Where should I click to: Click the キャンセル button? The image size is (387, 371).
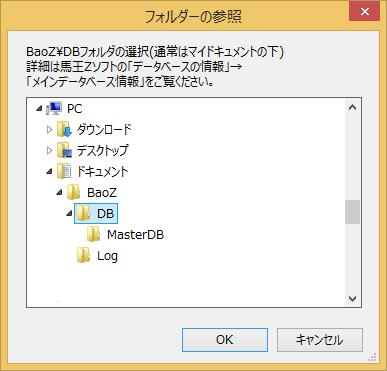tap(320, 340)
